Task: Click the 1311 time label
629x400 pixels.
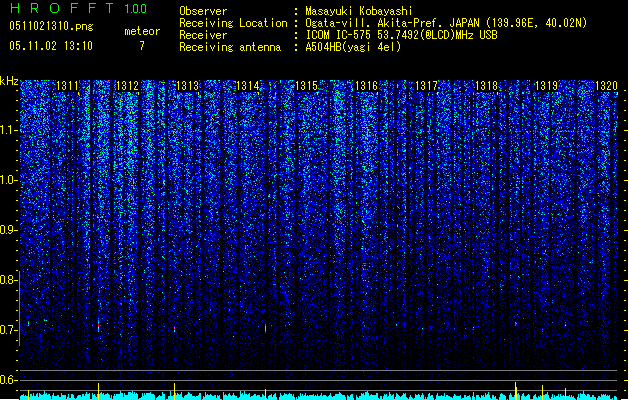Action: (x=67, y=86)
